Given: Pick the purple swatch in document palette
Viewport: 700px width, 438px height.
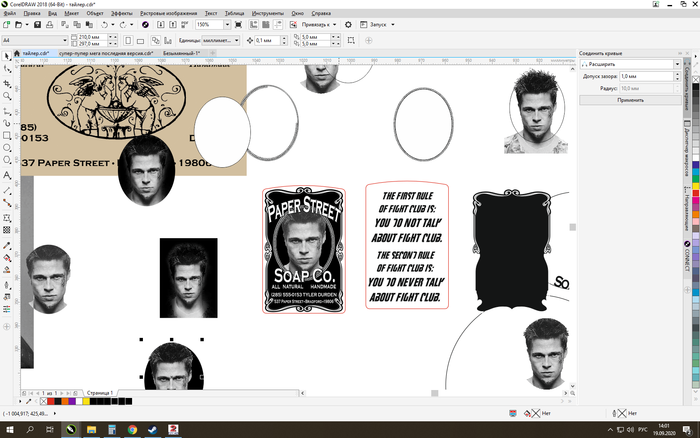Looking at the screenshot, I should [x=72, y=401].
